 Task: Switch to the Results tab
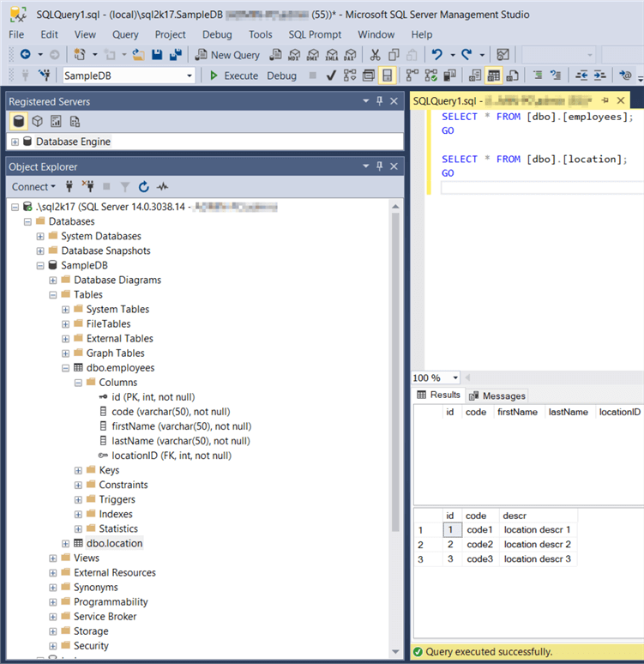(x=439, y=395)
